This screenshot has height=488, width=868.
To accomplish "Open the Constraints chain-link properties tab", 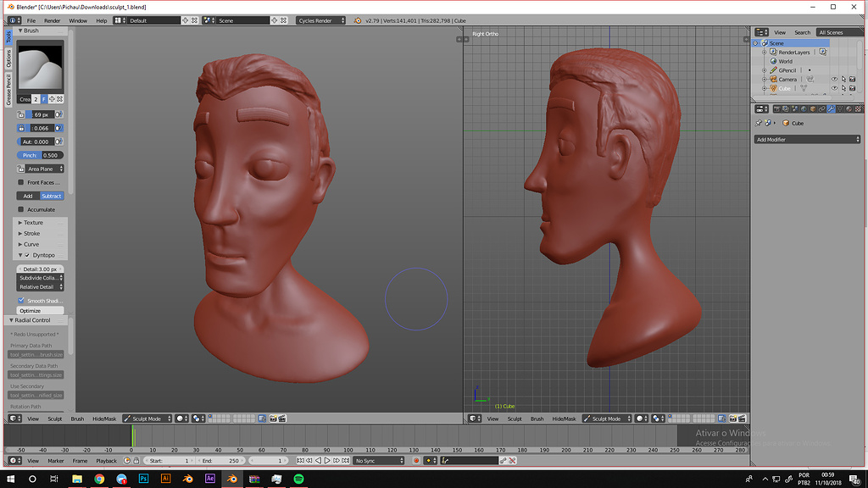I will coord(821,109).
